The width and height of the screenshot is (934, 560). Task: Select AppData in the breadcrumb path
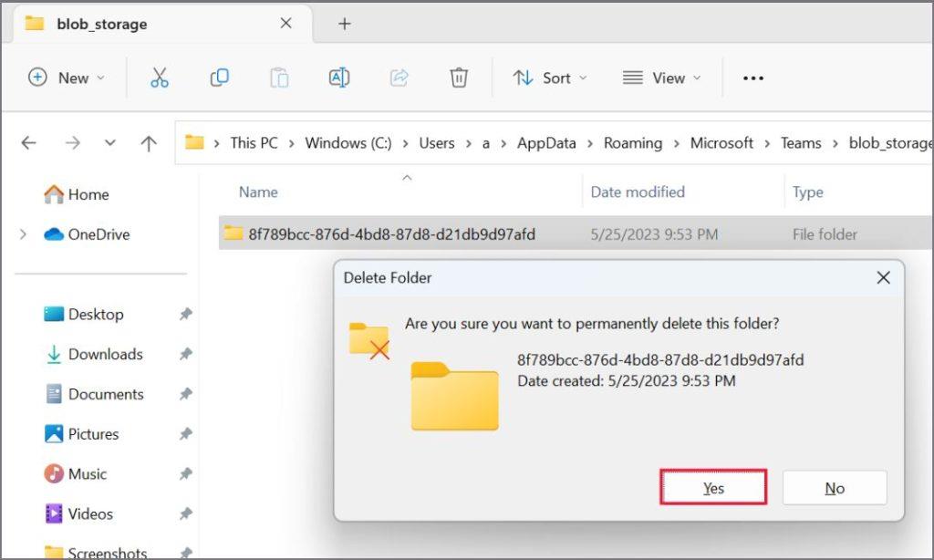click(546, 143)
